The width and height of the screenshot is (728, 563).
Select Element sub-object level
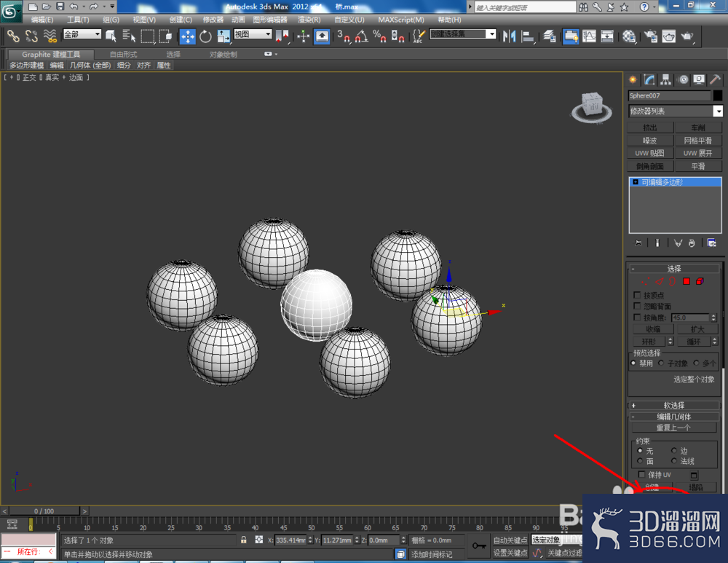coord(700,281)
